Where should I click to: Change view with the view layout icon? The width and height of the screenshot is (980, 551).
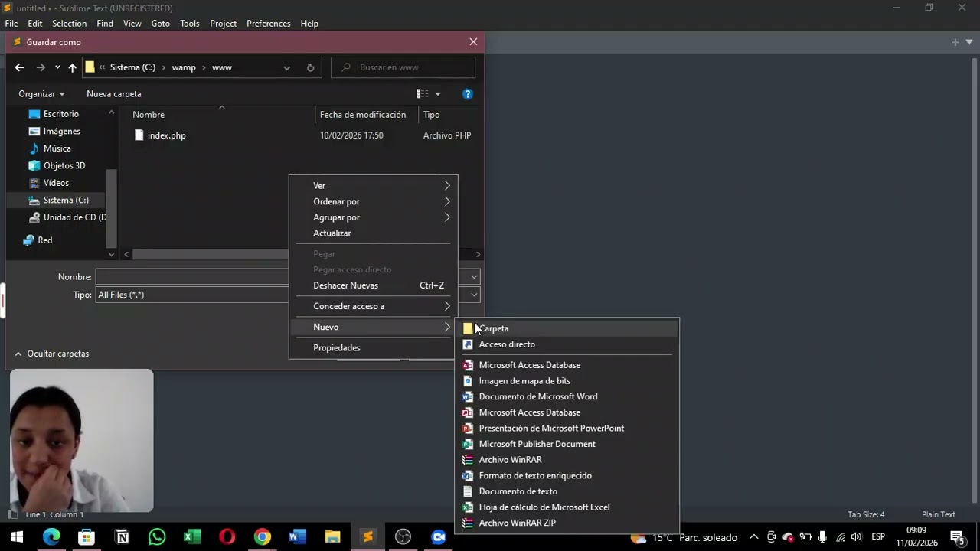(422, 94)
